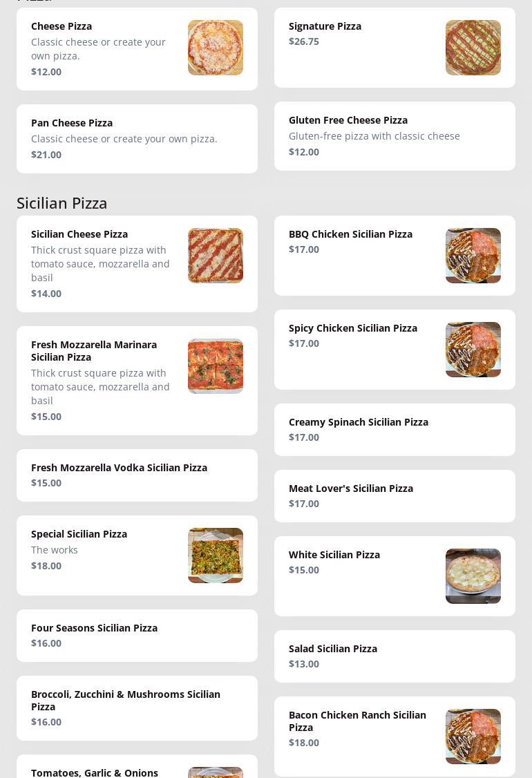Viewport: 532px width, 778px height.
Task: Pick the Meat Lover's Sicilian Pizza
Action: tap(395, 496)
